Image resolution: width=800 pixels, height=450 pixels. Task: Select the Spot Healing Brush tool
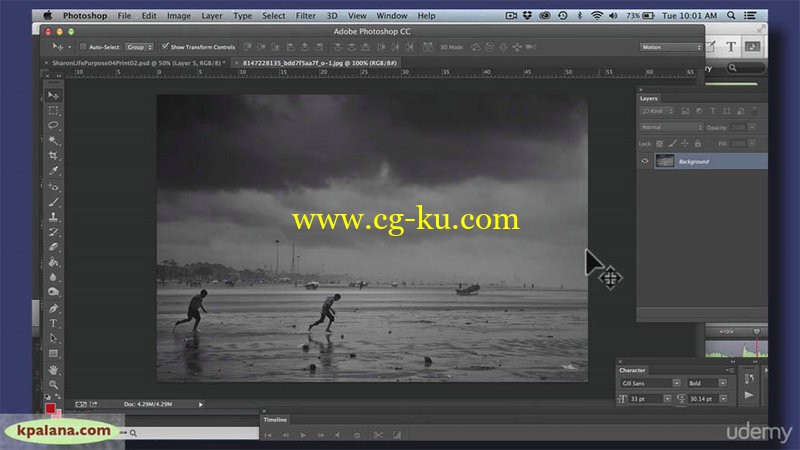53,186
